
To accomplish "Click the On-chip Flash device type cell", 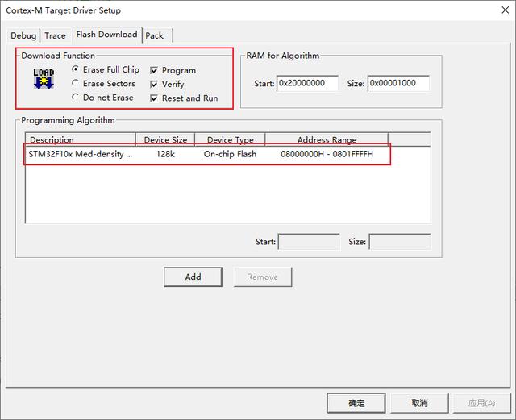I will (230, 154).
